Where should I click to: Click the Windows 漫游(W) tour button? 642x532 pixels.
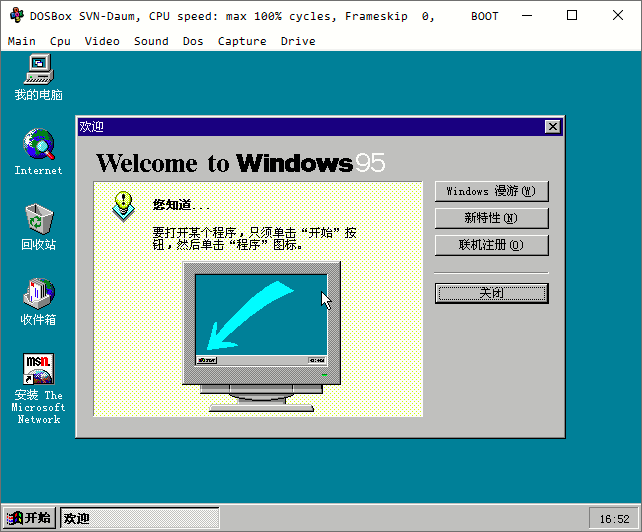(491, 191)
